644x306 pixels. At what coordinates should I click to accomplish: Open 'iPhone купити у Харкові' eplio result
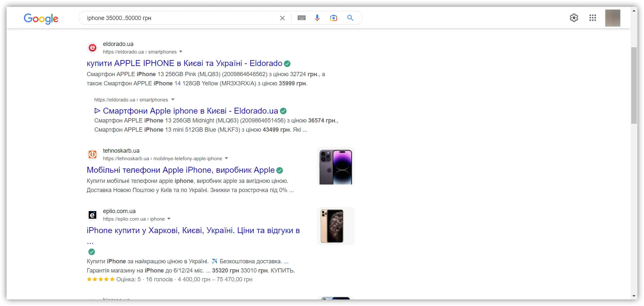193,230
